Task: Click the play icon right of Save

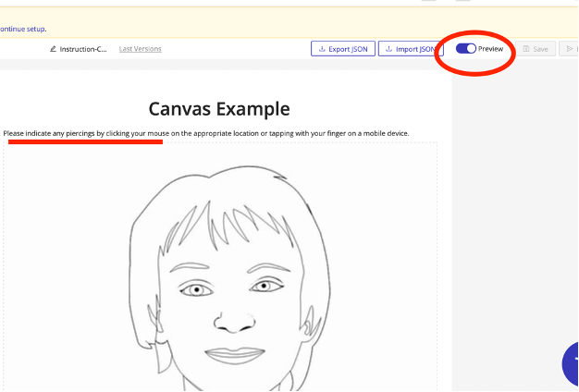Action: point(570,48)
